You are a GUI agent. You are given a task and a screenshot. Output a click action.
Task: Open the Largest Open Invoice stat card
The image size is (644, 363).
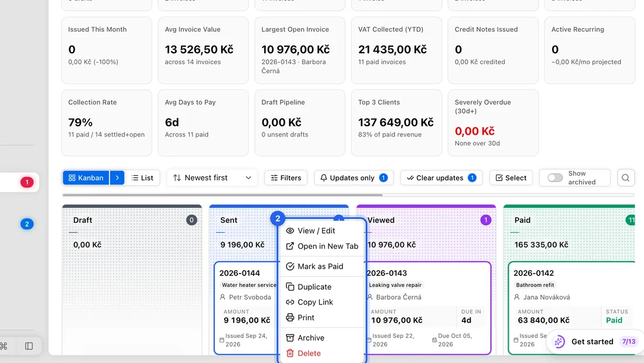[300, 50]
